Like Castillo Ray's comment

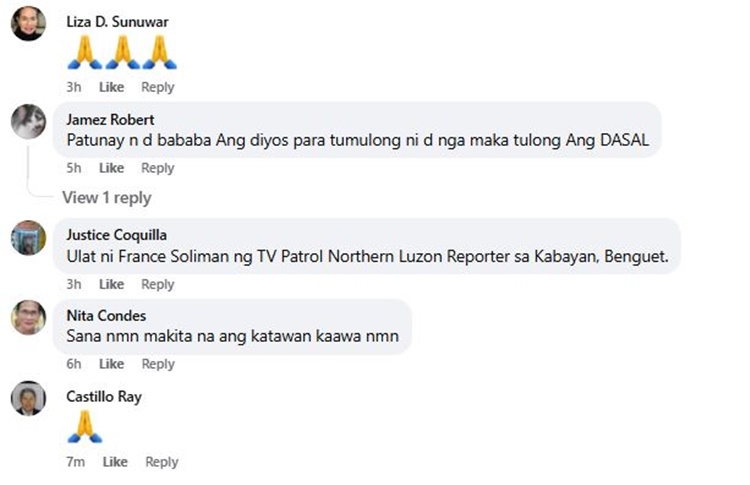(x=115, y=462)
